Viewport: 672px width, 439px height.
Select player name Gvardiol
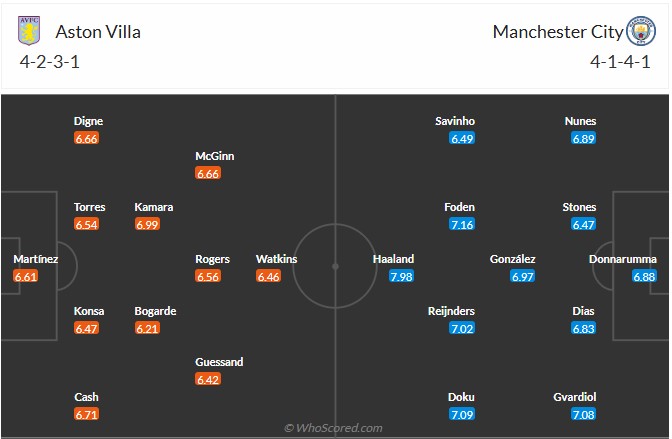pos(575,397)
